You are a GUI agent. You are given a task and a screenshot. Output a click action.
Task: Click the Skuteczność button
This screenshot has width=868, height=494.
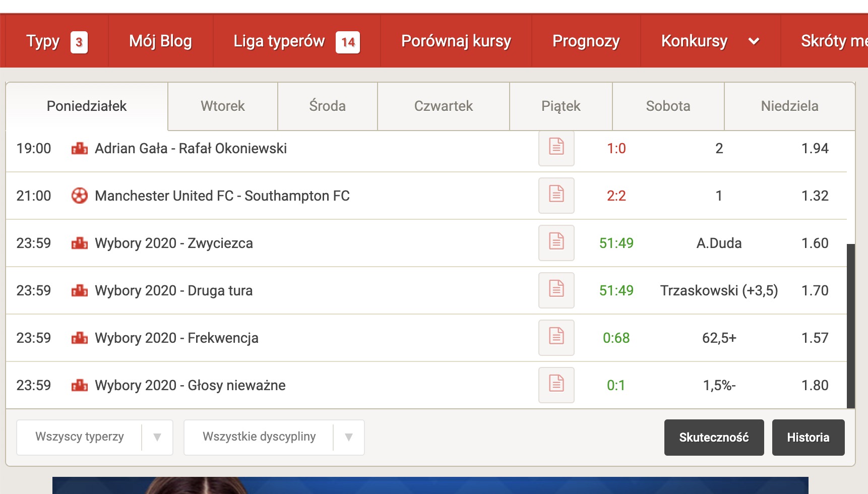click(714, 438)
